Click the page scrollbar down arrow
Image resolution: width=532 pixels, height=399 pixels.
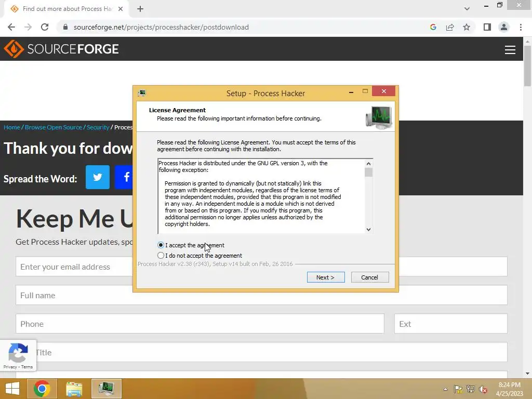(527, 374)
